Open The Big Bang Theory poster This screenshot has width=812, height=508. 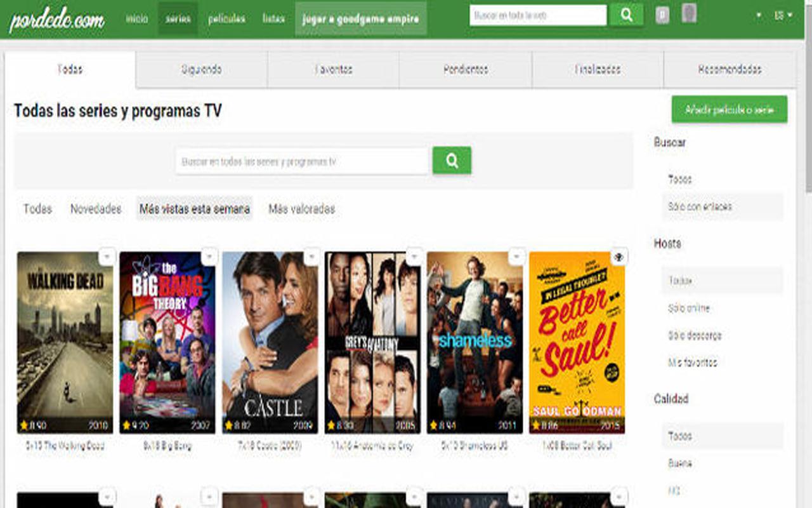167,343
